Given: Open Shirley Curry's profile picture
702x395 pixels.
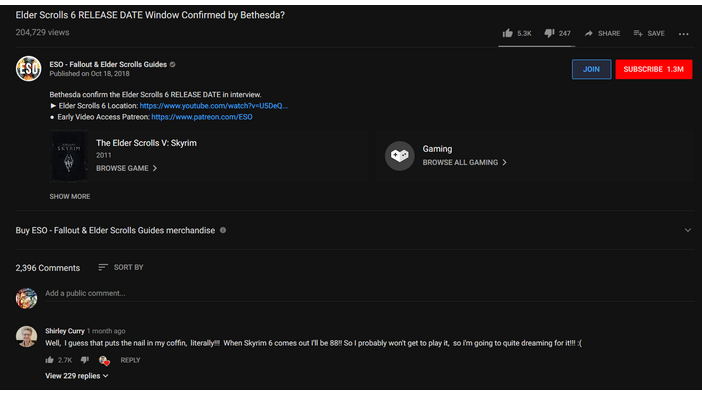Looking at the screenshot, I should (26, 336).
